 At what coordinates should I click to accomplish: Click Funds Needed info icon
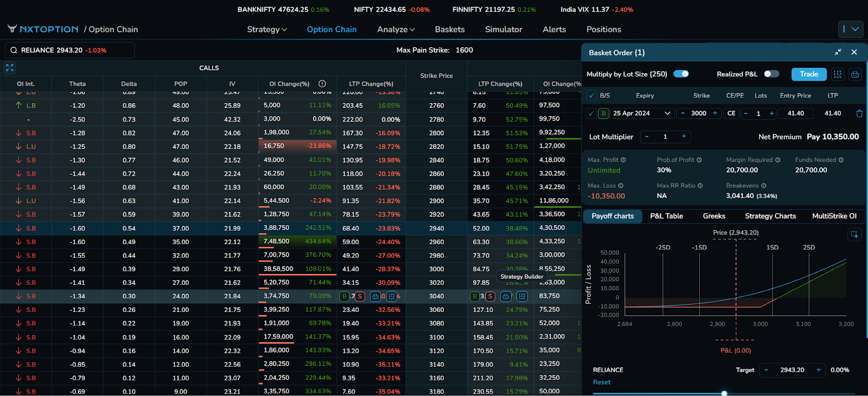(841, 160)
